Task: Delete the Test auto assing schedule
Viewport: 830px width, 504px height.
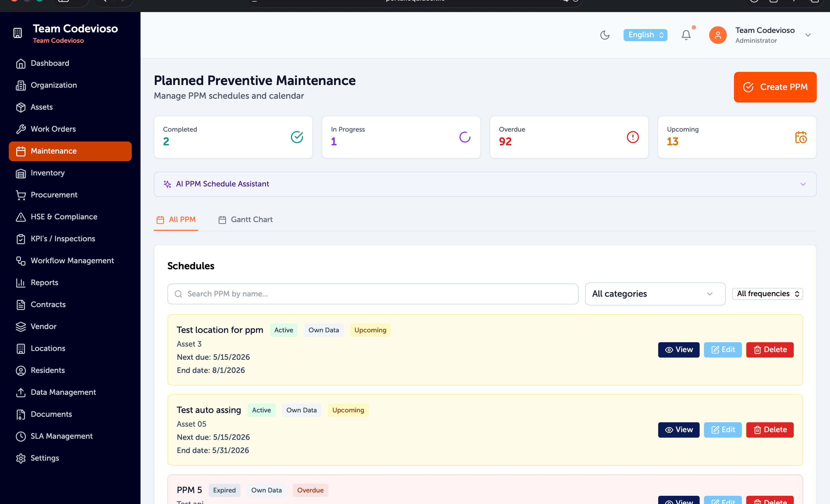Action: pos(770,430)
